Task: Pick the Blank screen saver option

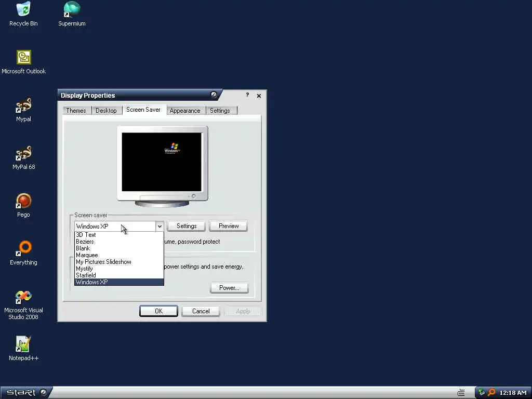Action: click(119, 248)
